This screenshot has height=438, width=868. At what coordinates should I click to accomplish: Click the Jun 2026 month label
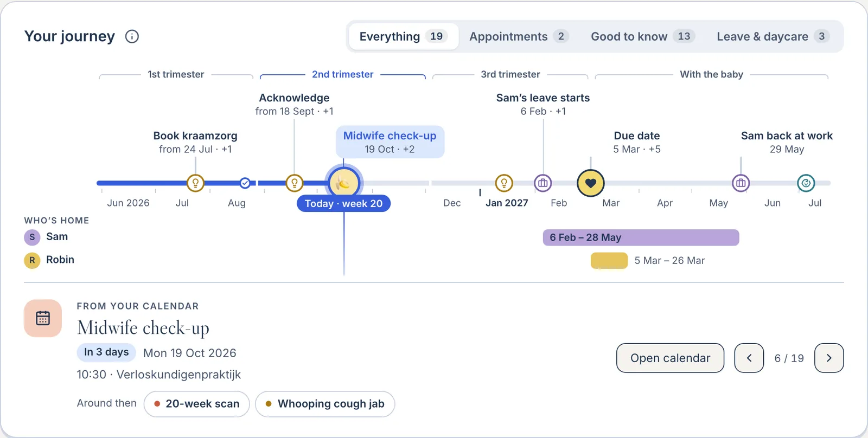pos(128,203)
